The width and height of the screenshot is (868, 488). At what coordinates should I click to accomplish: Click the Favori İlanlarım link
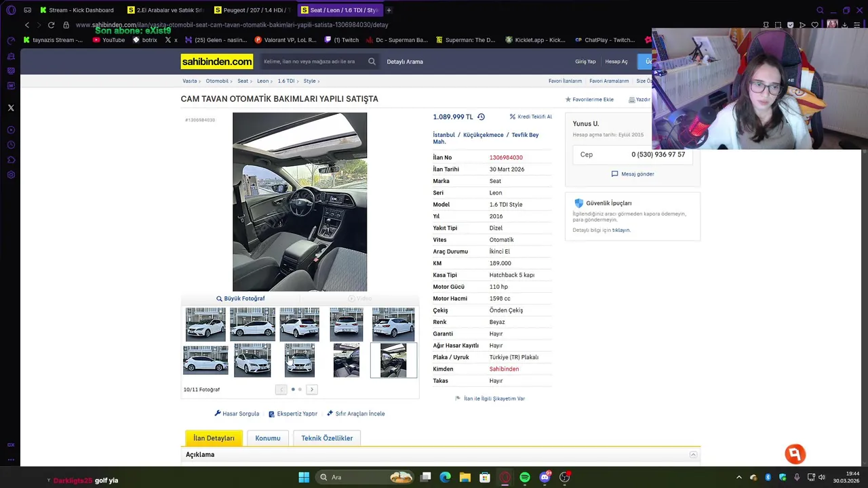pyautogui.click(x=565, y=81)
